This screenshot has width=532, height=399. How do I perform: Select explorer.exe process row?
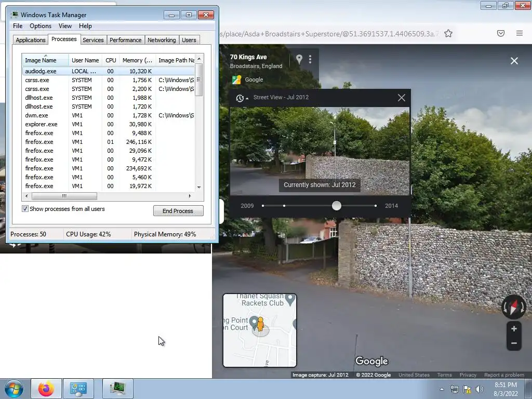[109, 124]
